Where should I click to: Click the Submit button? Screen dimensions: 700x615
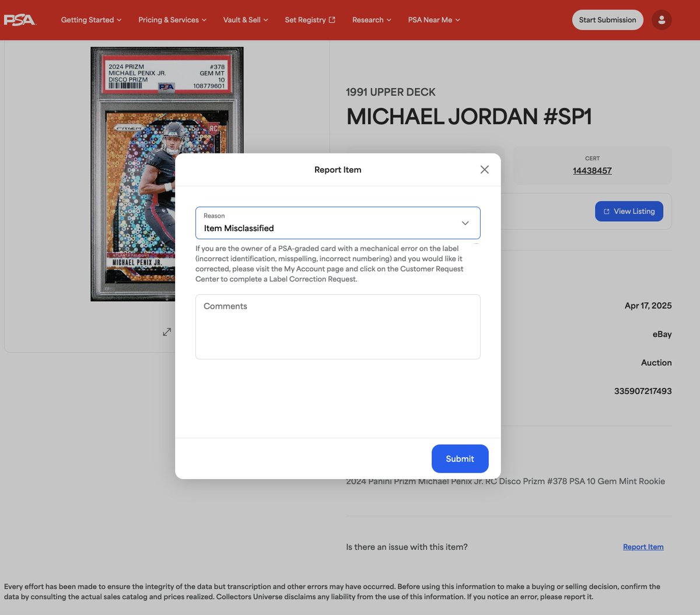tap(460, 459)
